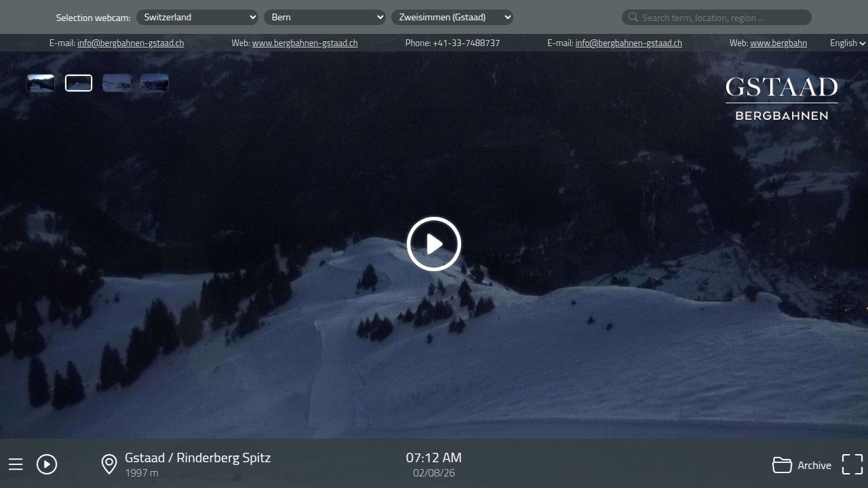Click the large center play button

[434, 244]
